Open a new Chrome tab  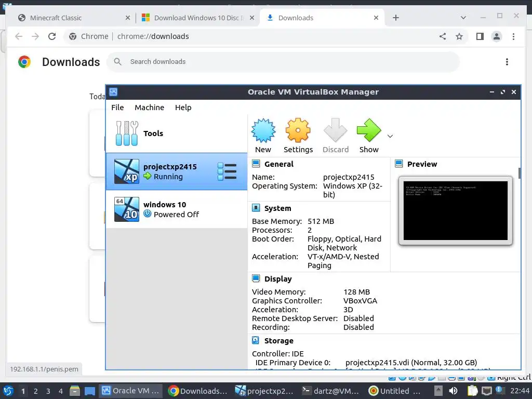point(396,18)
